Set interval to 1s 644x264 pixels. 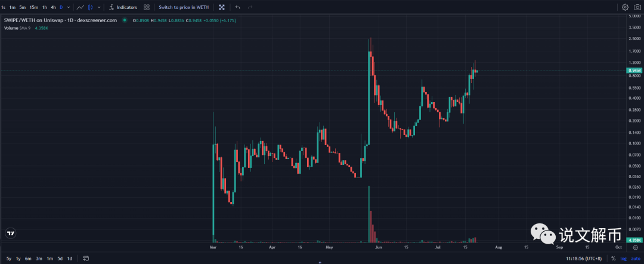pyautogui.click(x=4, y=7)
